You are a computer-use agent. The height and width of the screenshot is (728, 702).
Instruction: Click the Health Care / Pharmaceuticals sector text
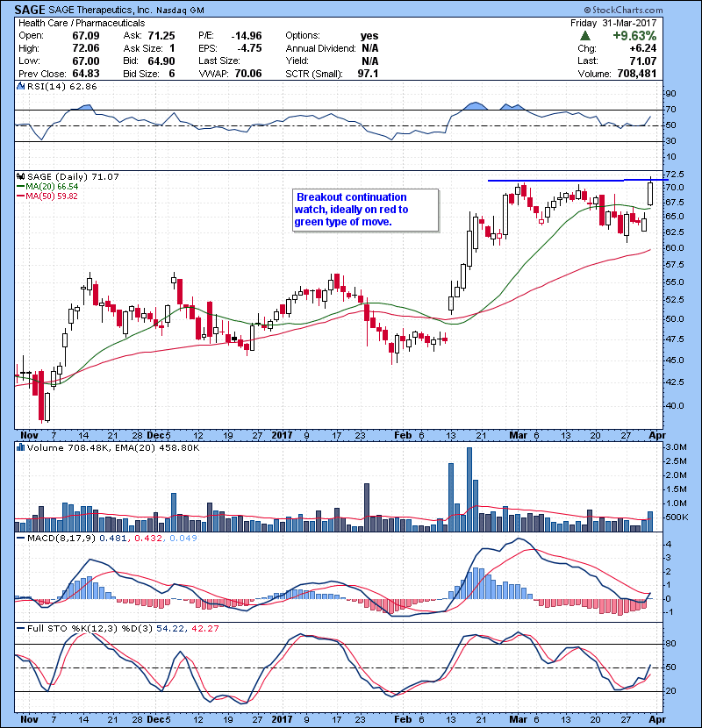[x=82, y=23]
